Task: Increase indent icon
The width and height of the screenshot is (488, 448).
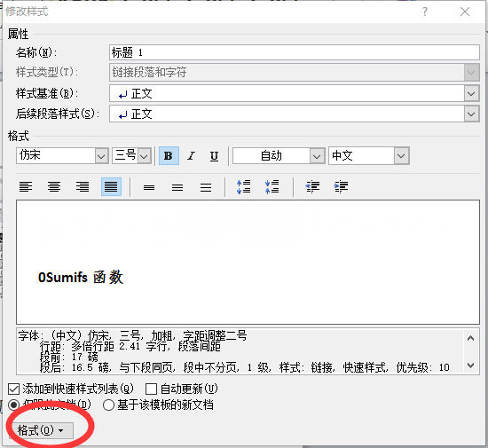Action: pyautogui.click(x=341, y=187)
